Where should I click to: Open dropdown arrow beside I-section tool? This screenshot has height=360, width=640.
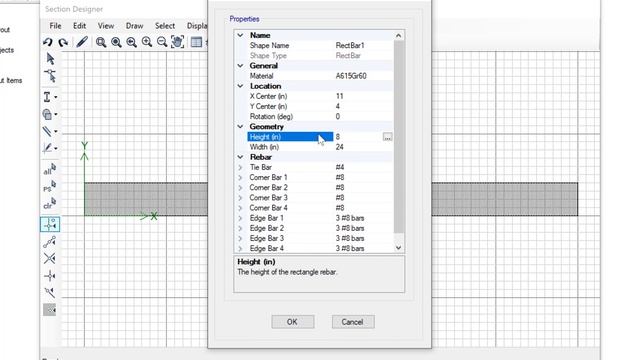click(56, 97)
